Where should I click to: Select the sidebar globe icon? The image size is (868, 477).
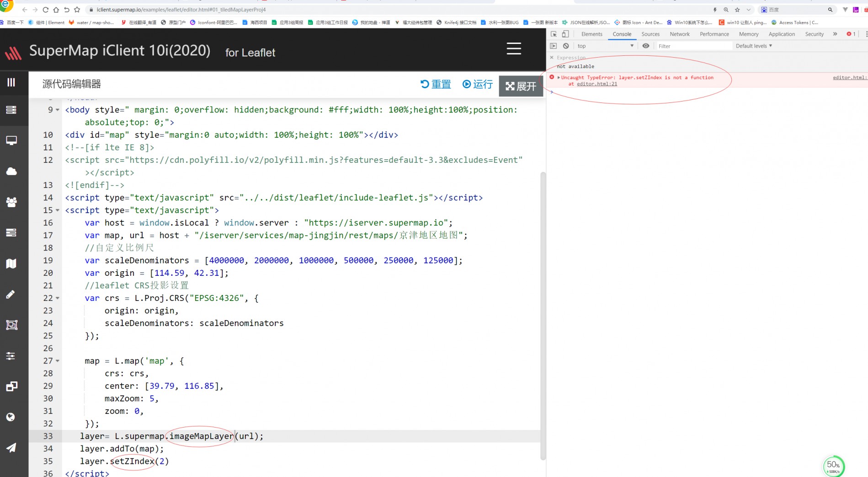11,417
